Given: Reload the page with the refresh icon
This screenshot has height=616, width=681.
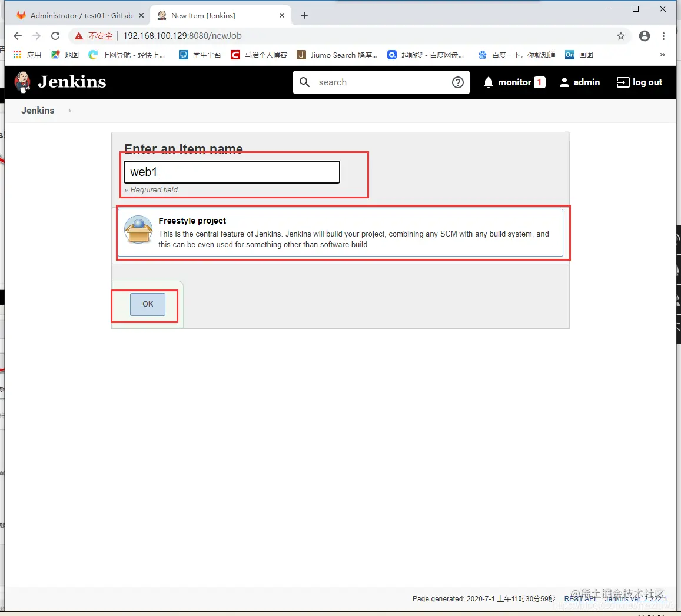Looking at the screenshot, I should 55,36.
